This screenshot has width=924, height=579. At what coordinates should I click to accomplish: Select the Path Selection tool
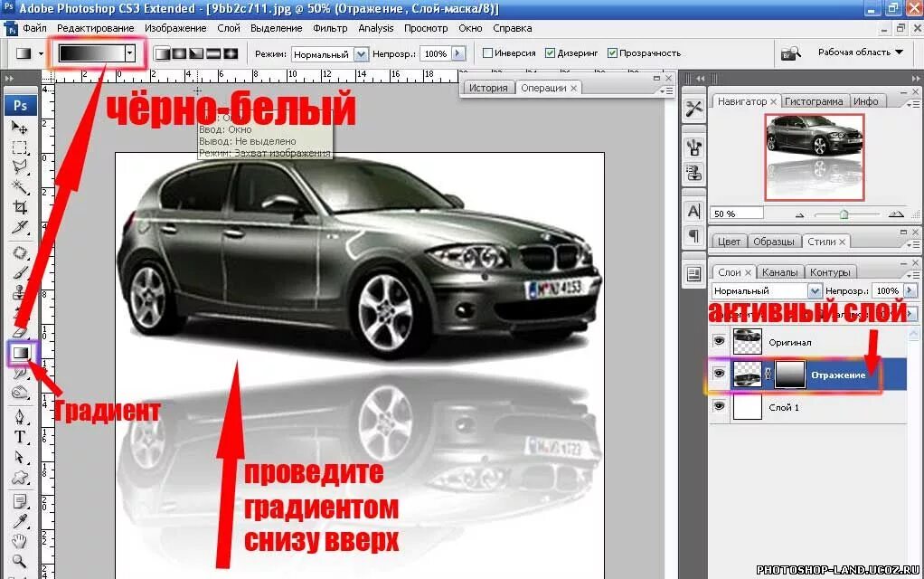pos(20,458)
